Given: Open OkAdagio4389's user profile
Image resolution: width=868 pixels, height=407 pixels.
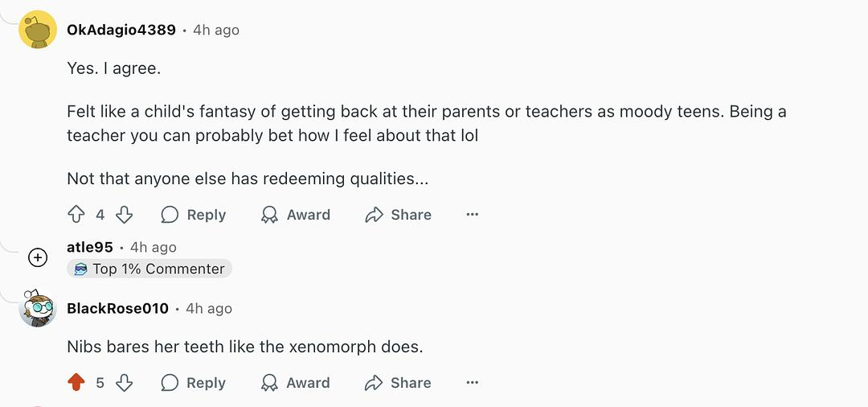Looking at the screenshot, I should tap(121, 30).
